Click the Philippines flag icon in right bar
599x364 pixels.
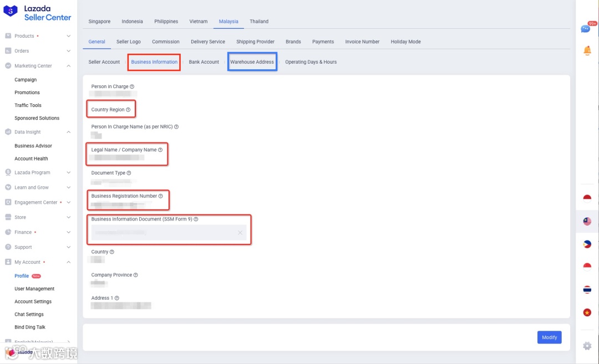tap(587, 244)
